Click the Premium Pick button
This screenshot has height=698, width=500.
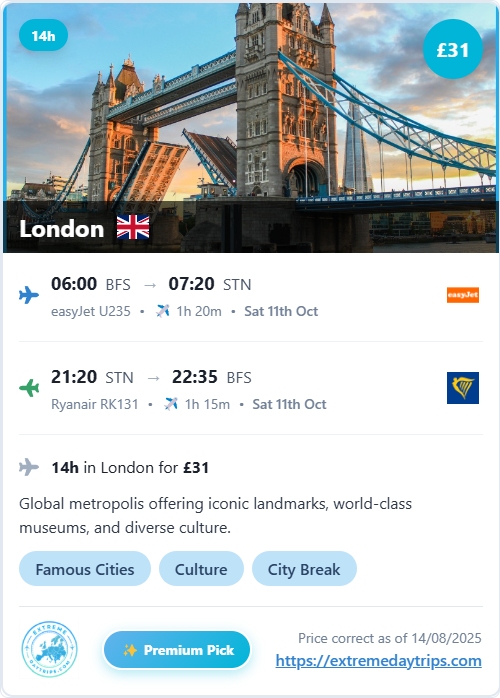(177, 650)
